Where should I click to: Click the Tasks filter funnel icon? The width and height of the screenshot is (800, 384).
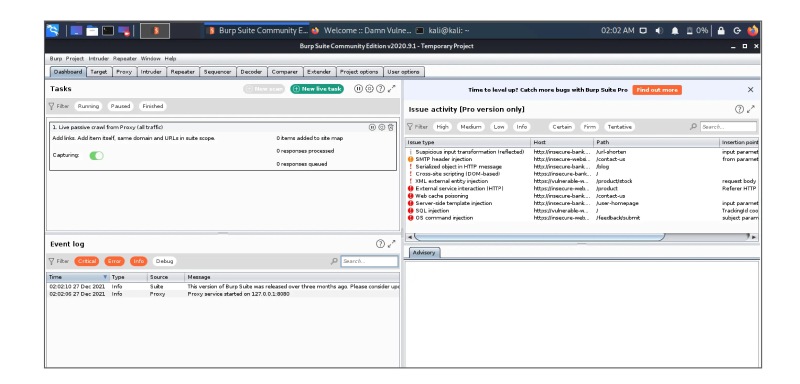(x=51, y=106)
